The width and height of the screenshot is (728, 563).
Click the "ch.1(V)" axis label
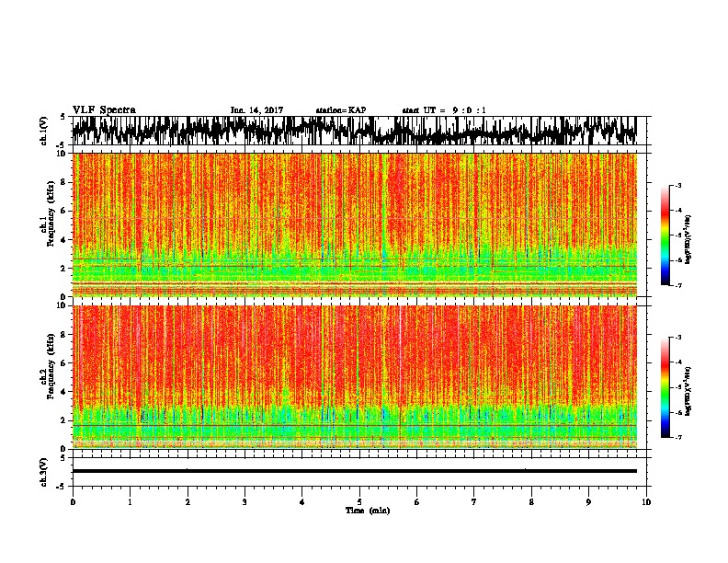44,131
